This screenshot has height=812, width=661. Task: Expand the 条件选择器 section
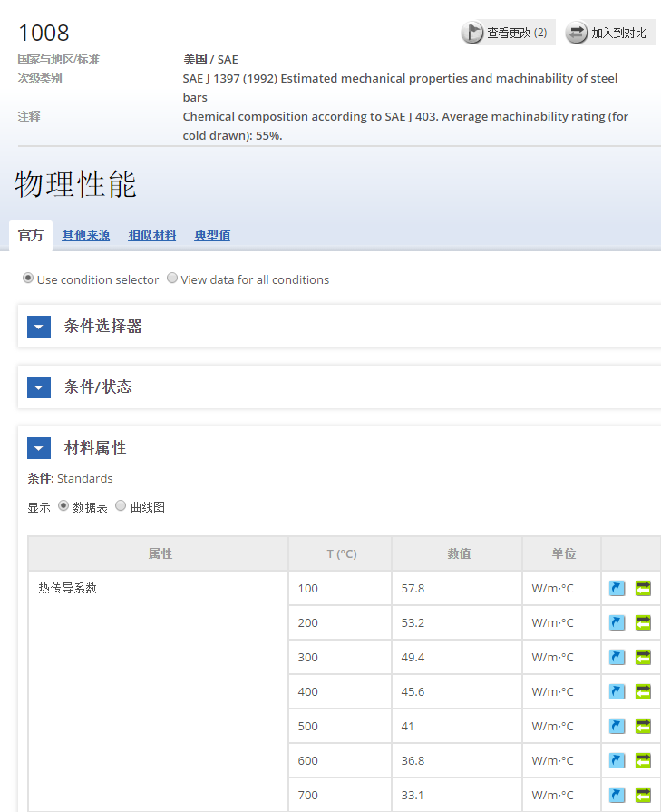[x=39, y=327]
